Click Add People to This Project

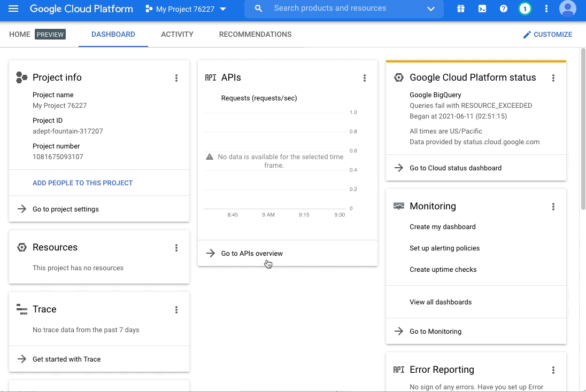[82, 183]
